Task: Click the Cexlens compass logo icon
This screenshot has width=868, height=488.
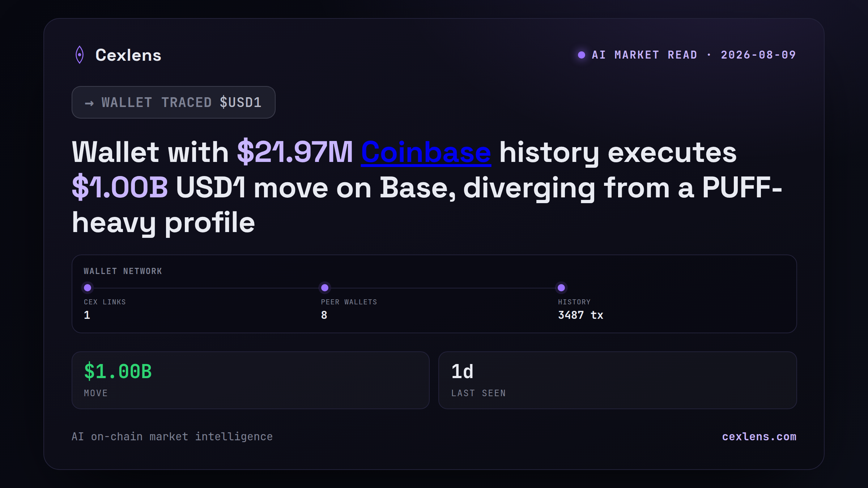Action: click(80, 55)
